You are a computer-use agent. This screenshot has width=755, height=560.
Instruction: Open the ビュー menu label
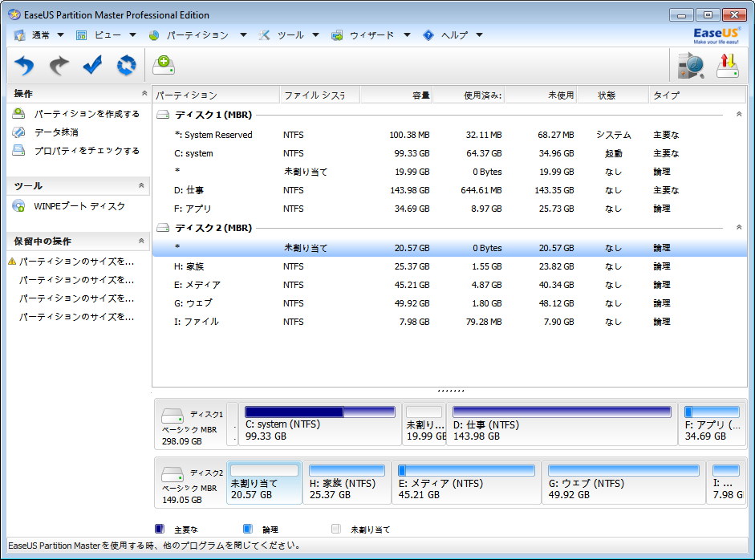tap(108, 35)
